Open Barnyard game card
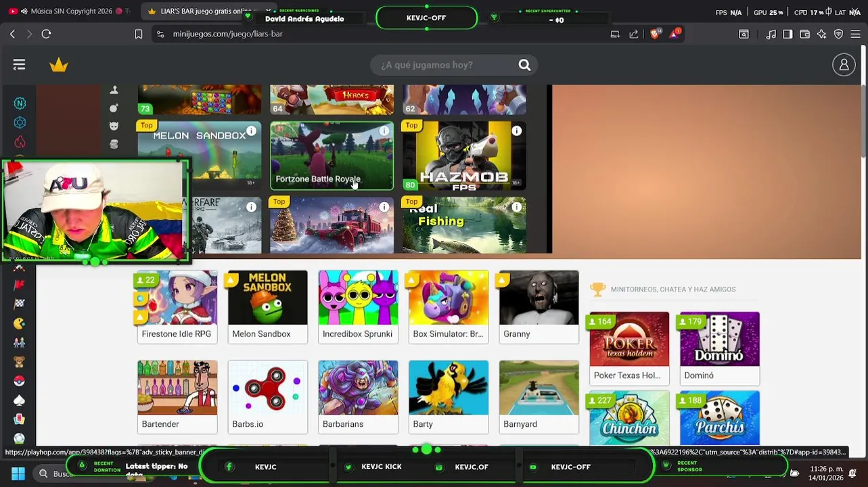Viewport: 868px width, 487px height. click(539, 397)
